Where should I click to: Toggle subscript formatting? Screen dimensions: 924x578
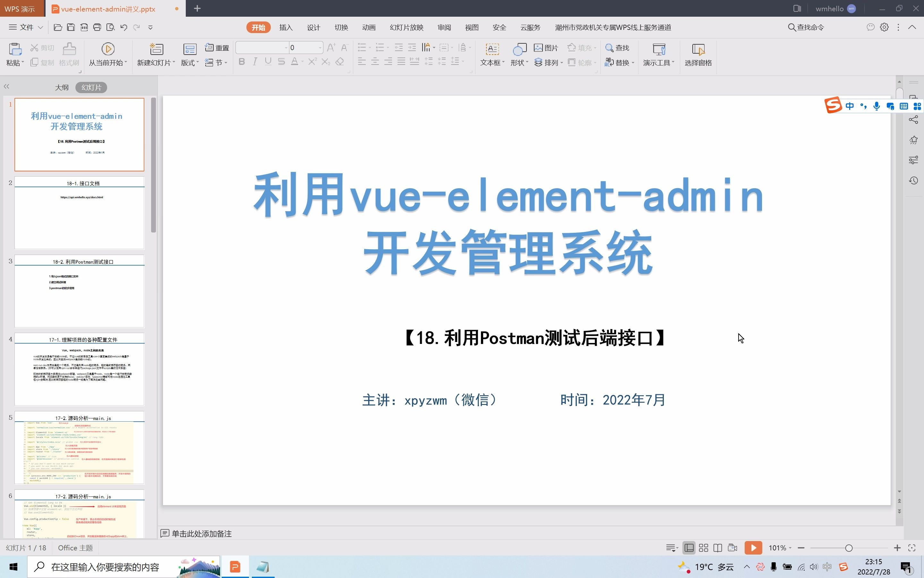pyautogui.click(x=326, y=62)
